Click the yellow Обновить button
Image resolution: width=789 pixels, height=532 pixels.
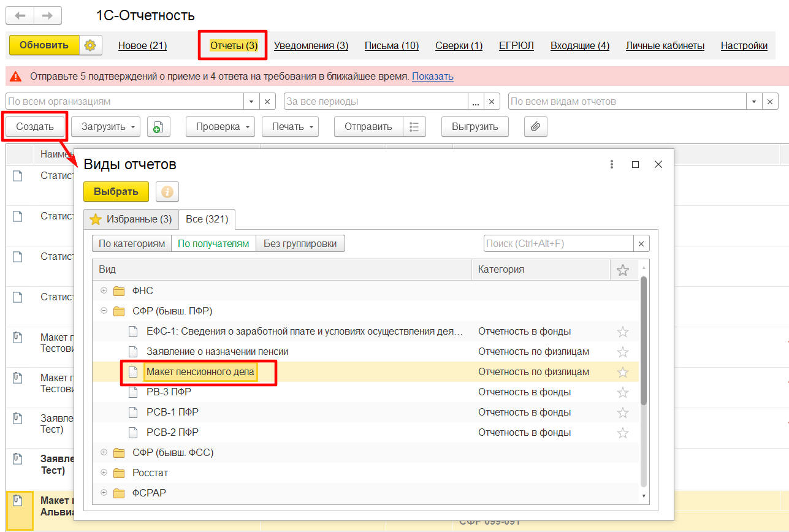[x=44, y=45]
